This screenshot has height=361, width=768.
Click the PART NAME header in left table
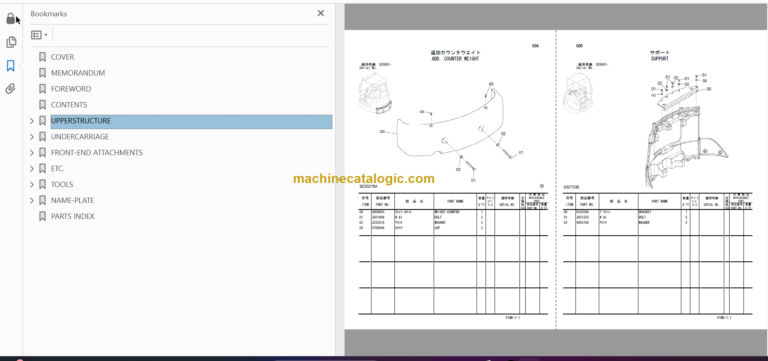click(x=455, y=201)
